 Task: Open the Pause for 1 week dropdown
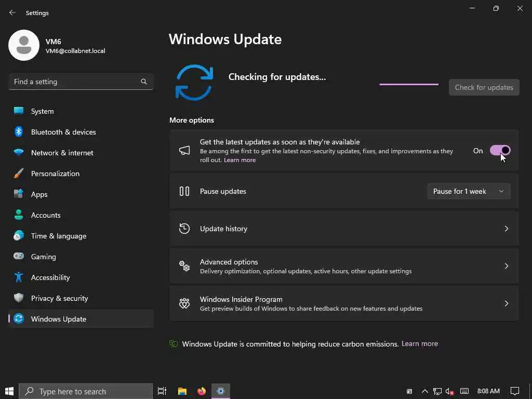pyautogui.click(x=469, y=191)
